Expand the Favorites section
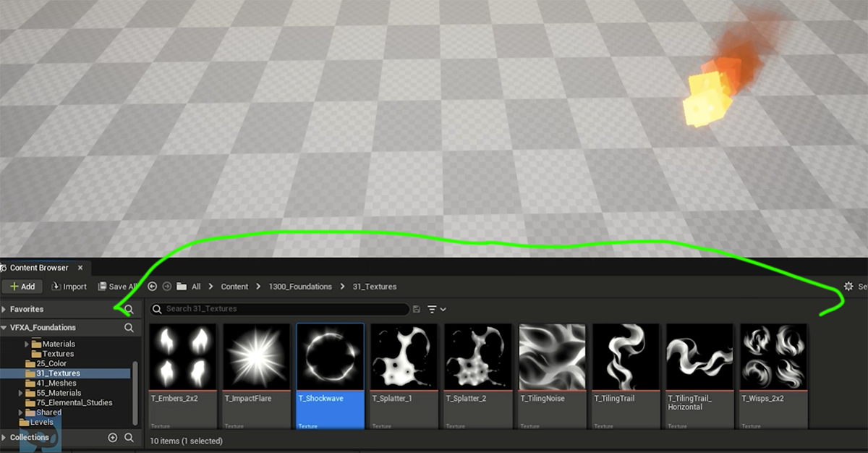The width and height of the screenshot is (868, 453). point(4,309)
